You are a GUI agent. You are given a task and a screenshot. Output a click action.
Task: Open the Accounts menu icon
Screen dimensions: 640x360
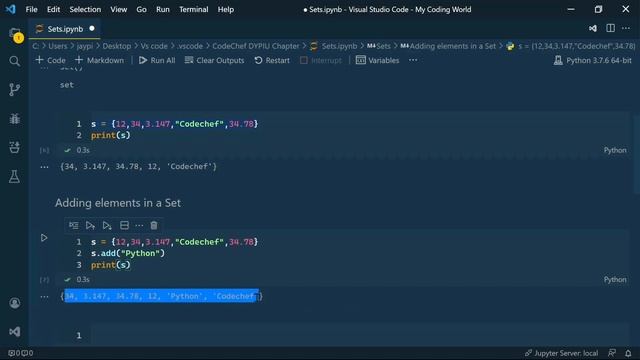(x=15, y=303)
